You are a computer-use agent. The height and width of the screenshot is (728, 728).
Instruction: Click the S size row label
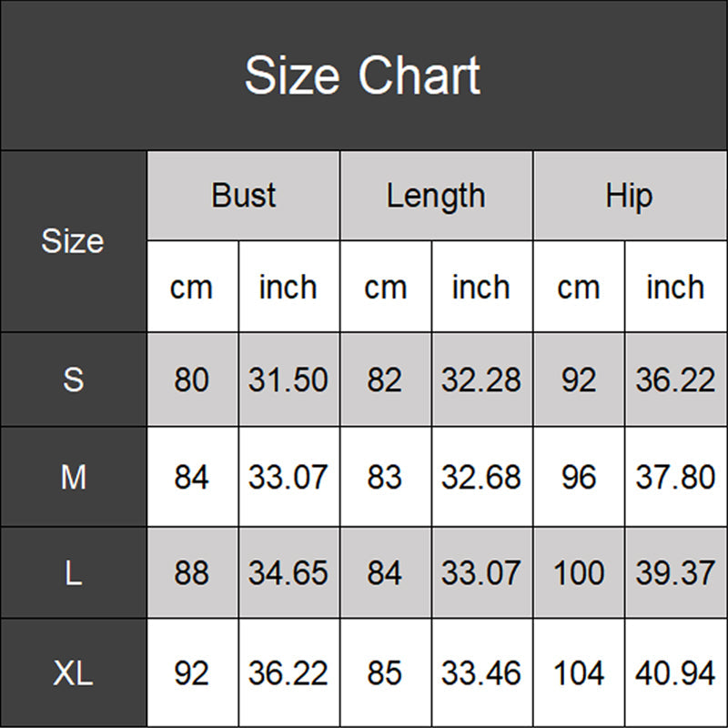[73, 379]
